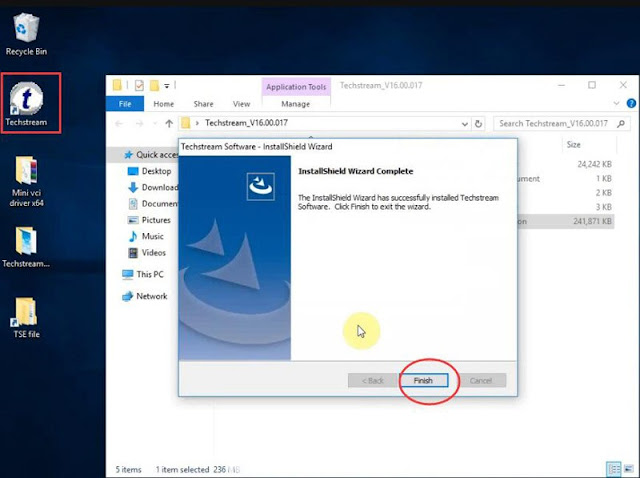Select the Application Tools tab
This screenshot has width=640, height=478.
[x=296, y=87]
